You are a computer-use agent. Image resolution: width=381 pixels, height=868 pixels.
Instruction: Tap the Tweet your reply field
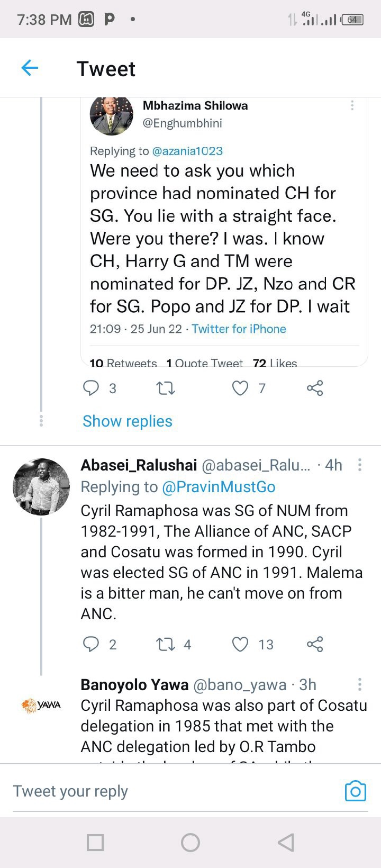(x=175, y=791)
